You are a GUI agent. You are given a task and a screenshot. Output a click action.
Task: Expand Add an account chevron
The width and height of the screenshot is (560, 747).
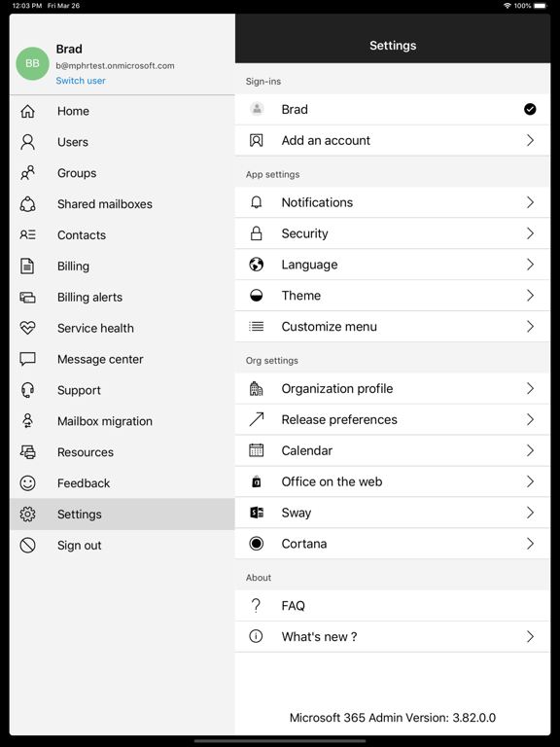530,140
